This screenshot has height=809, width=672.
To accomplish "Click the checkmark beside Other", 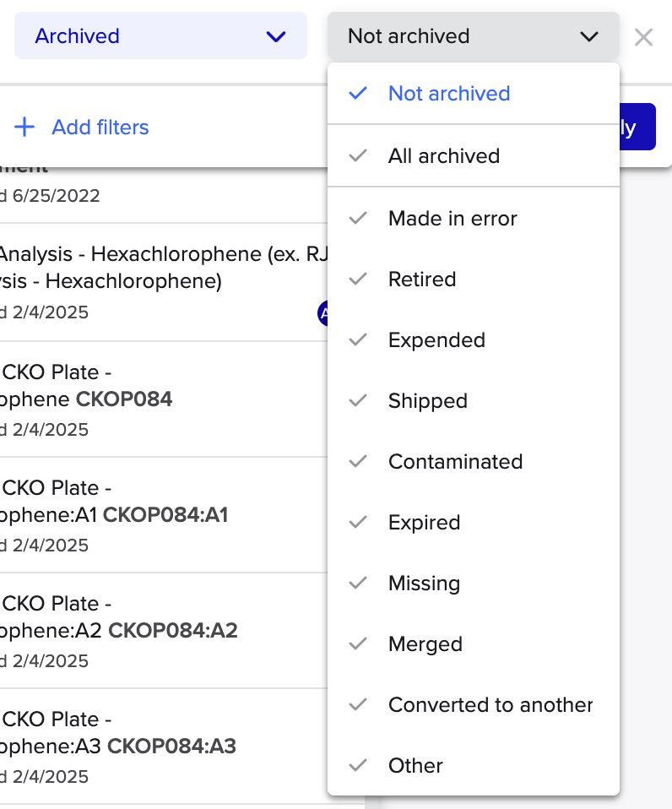I will tap(358, 766).
